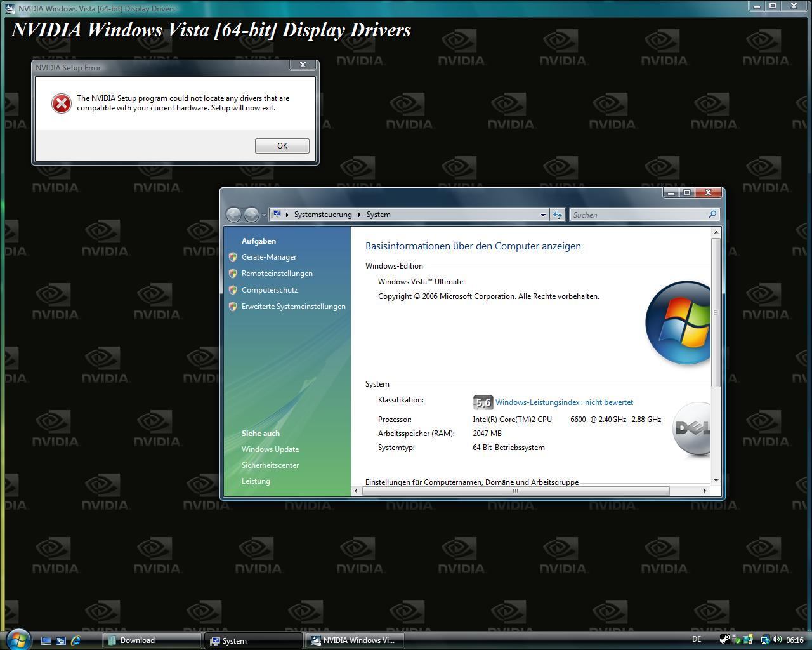This screenshot has height=650, width=812.
Task: Close the NVIDIA Setup Error dialog
Action: click(x=303, y=65)
